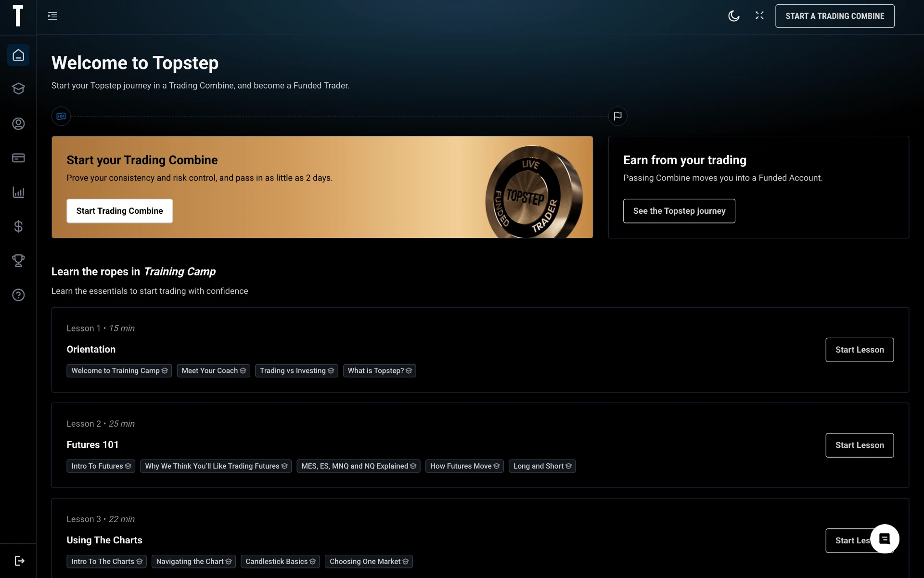924x578 pixels.
Task: Open the help question mark icon
Action: (x=18, y=295)
